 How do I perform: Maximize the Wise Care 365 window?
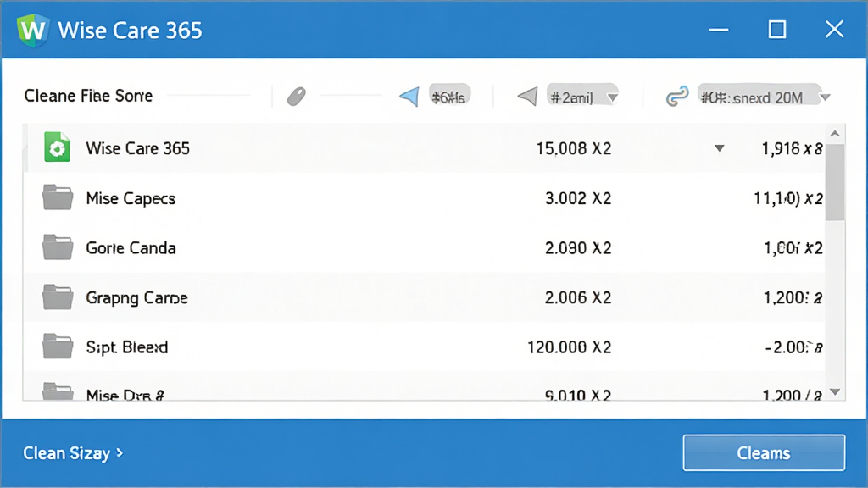tap(777, 30)
